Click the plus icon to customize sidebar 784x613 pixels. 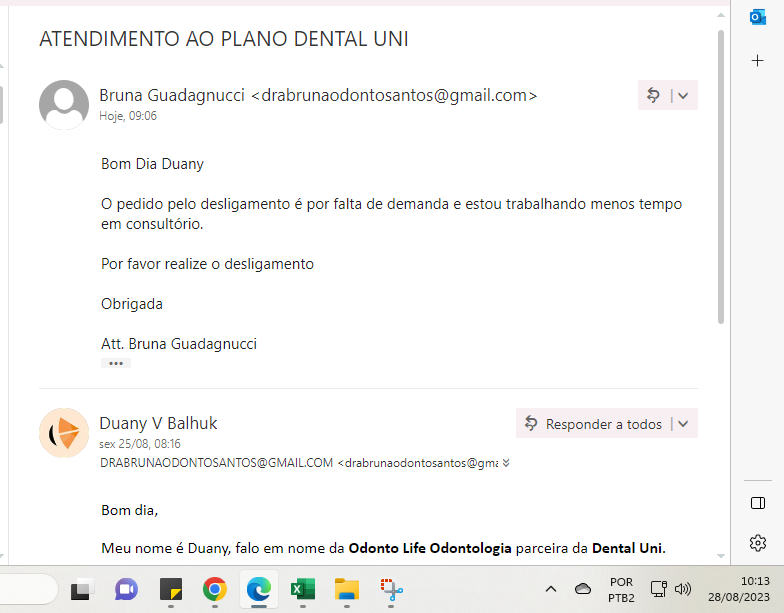coord(757,61)
